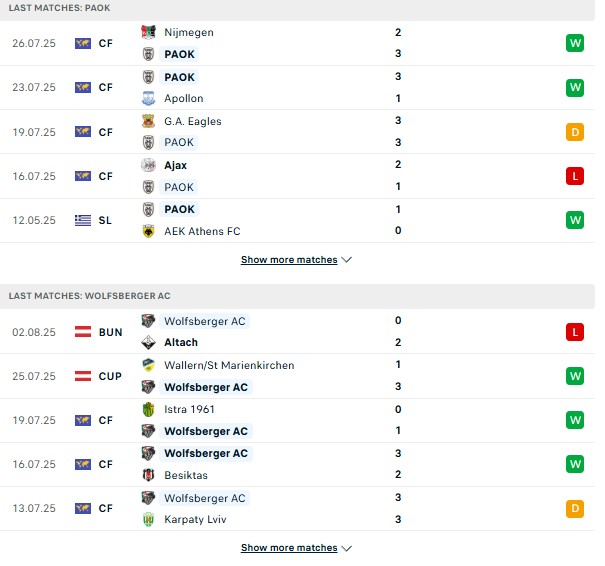Click the Istra 1961 club logo
This screenshot has height=566, width=605.
click(148, 409)
